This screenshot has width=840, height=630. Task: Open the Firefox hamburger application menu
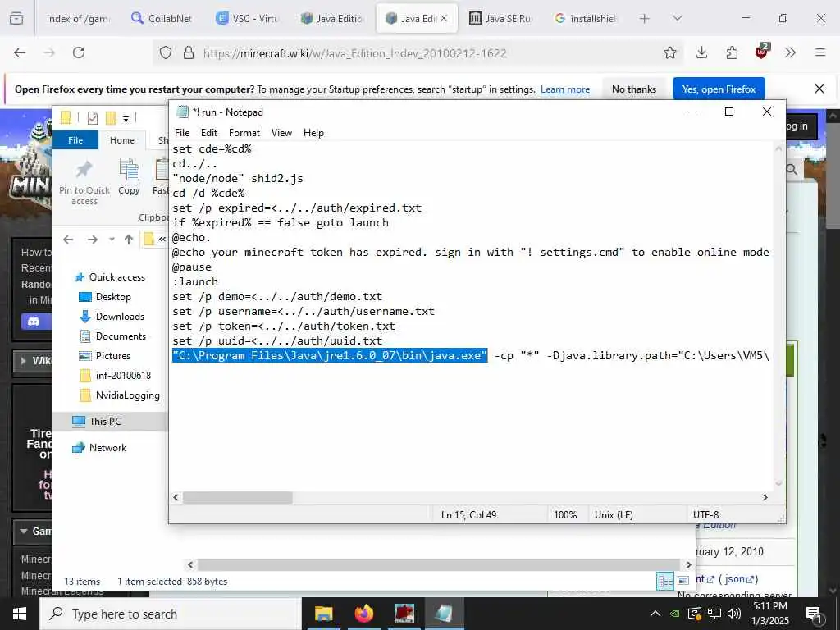coord(819,52)
